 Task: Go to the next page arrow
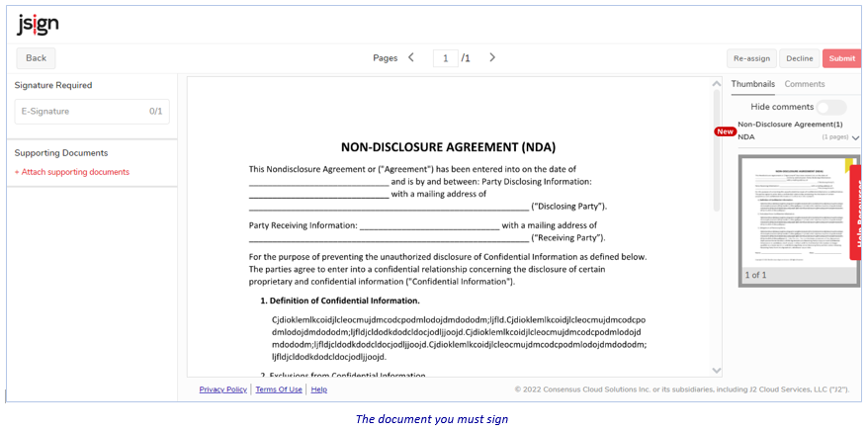(x=492, y=57)
